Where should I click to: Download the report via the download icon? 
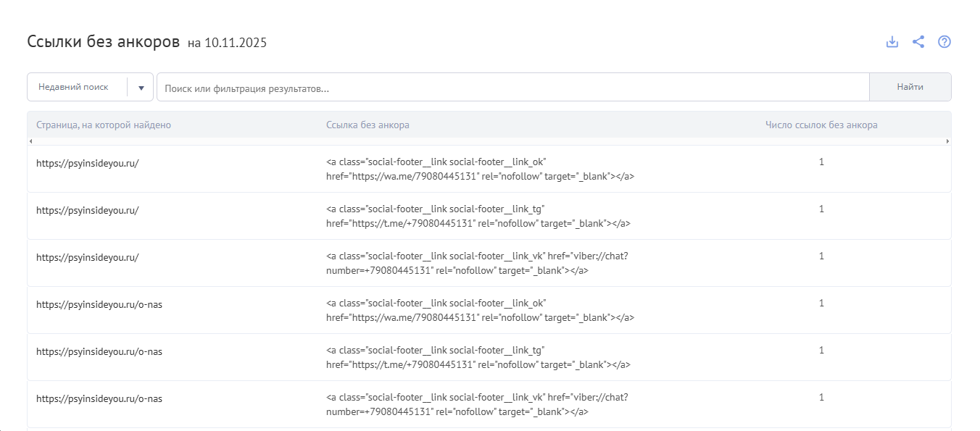[x=892, y=42]
